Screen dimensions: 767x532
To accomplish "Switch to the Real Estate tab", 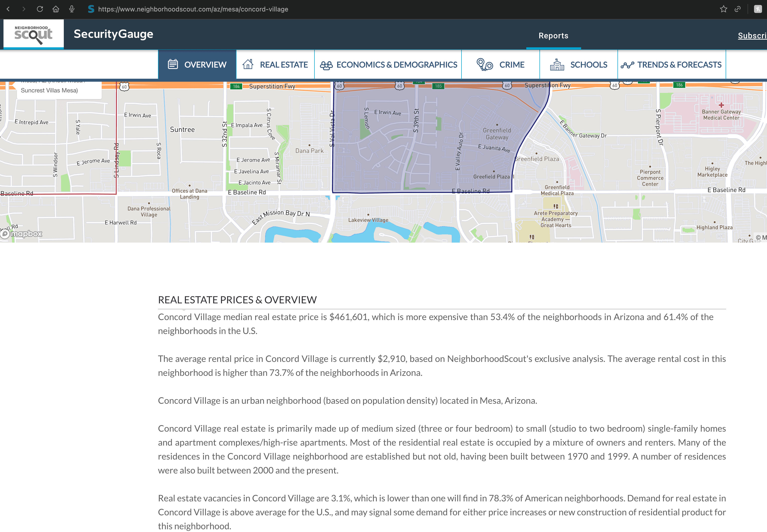I will coord(275,65).
